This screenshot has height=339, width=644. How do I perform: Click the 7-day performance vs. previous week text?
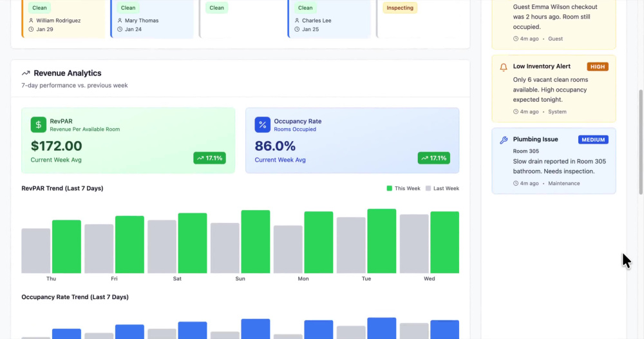[x=74, y=86]
